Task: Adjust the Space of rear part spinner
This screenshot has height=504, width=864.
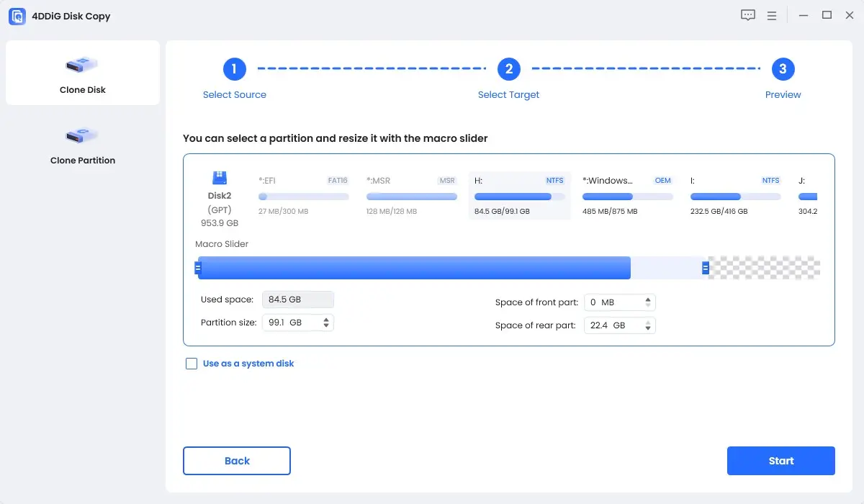Action: [x=648, y=325]
